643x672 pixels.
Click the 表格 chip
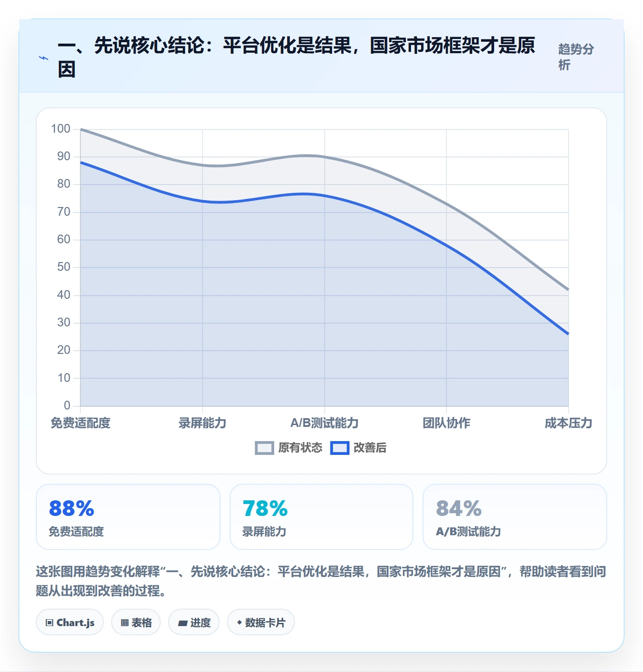tap(136, 622)
